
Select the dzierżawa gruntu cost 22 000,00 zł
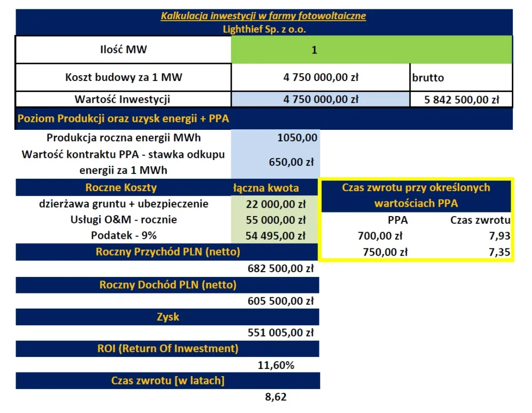click(275, 204)
